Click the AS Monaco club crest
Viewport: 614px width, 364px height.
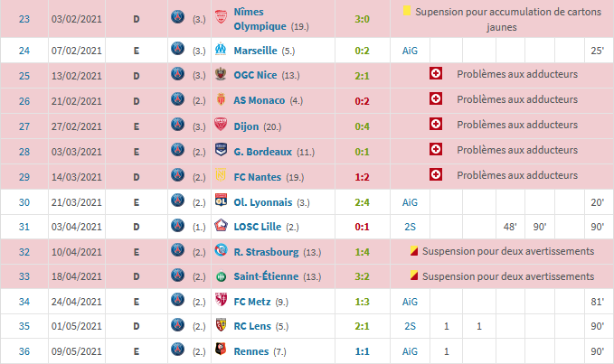pos(220,99)
